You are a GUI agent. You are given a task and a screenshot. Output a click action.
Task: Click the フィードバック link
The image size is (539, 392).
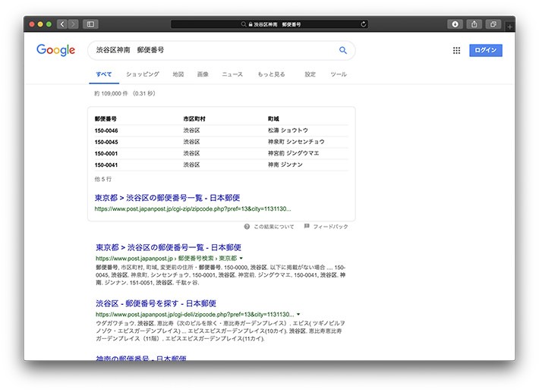330,227
